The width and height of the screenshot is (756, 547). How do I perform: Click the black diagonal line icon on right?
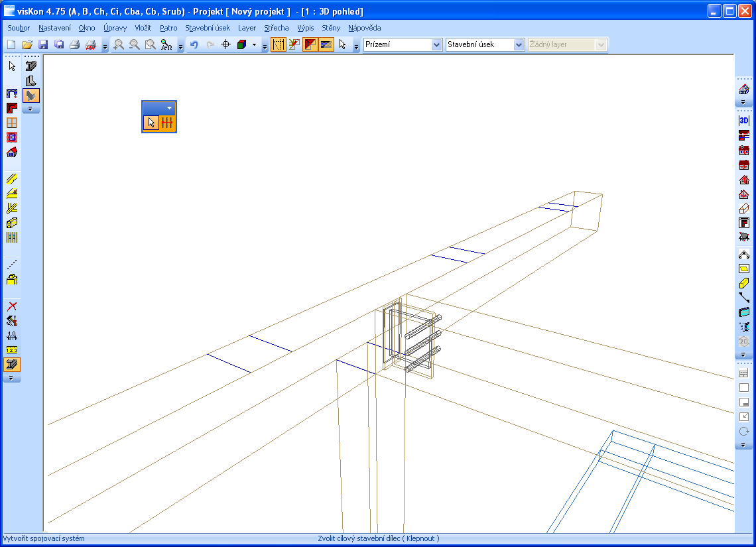pyautogui.click(x=744, y=297)
